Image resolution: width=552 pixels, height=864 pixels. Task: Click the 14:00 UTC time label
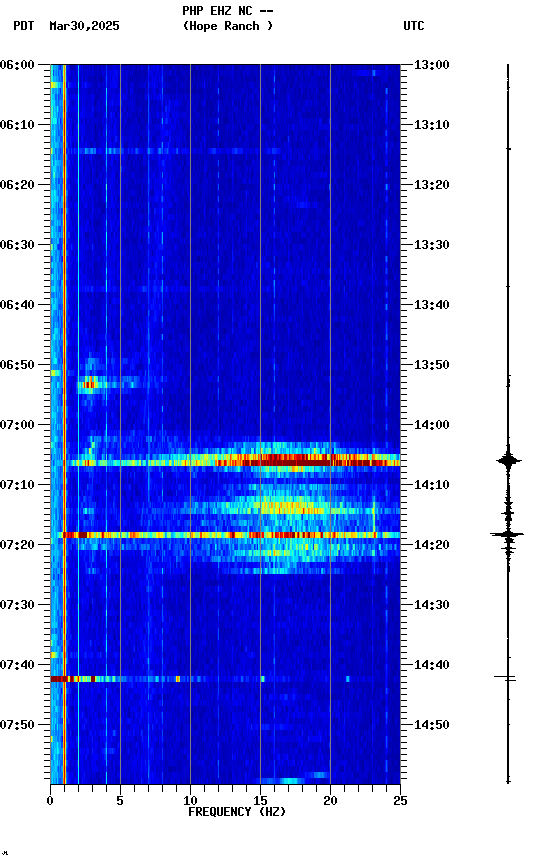[432, 425]
